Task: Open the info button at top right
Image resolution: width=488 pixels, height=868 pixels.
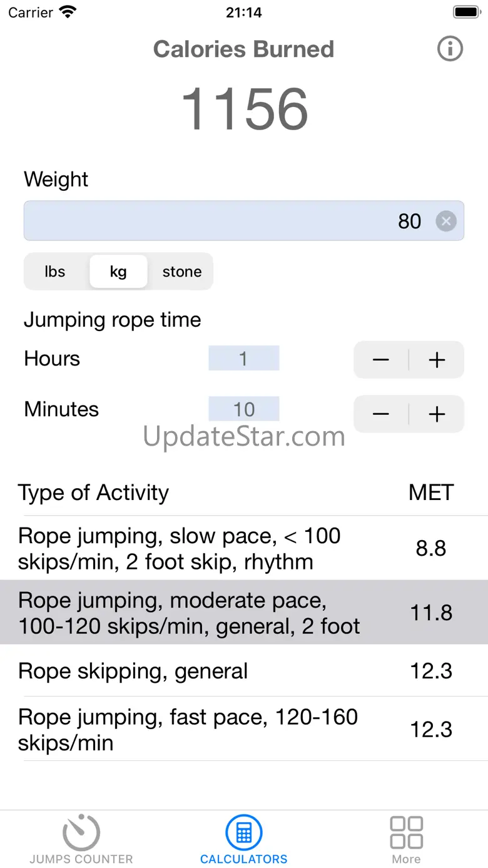Action: [x=450, y=49]
